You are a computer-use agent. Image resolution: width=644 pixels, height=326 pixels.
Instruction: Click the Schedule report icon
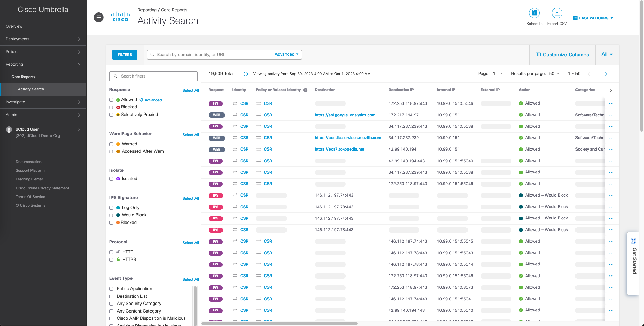tap(534, 13)
